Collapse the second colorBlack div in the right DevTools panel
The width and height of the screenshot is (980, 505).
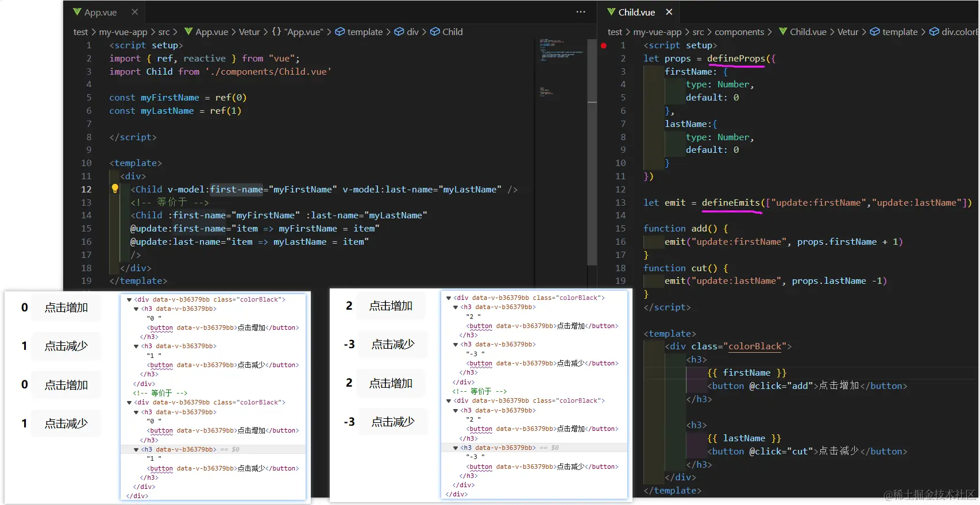[x=449, y=400]
